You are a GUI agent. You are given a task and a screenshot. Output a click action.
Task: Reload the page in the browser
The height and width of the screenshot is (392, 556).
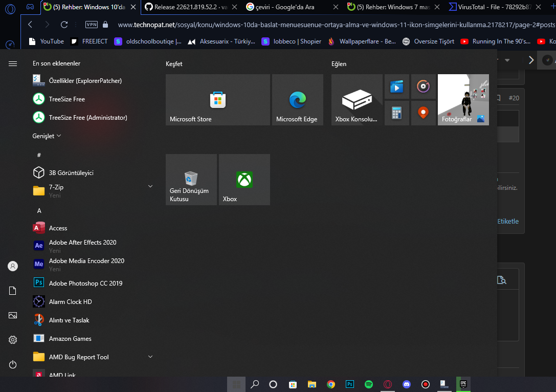pyautogui.click(x=64, y=25)
